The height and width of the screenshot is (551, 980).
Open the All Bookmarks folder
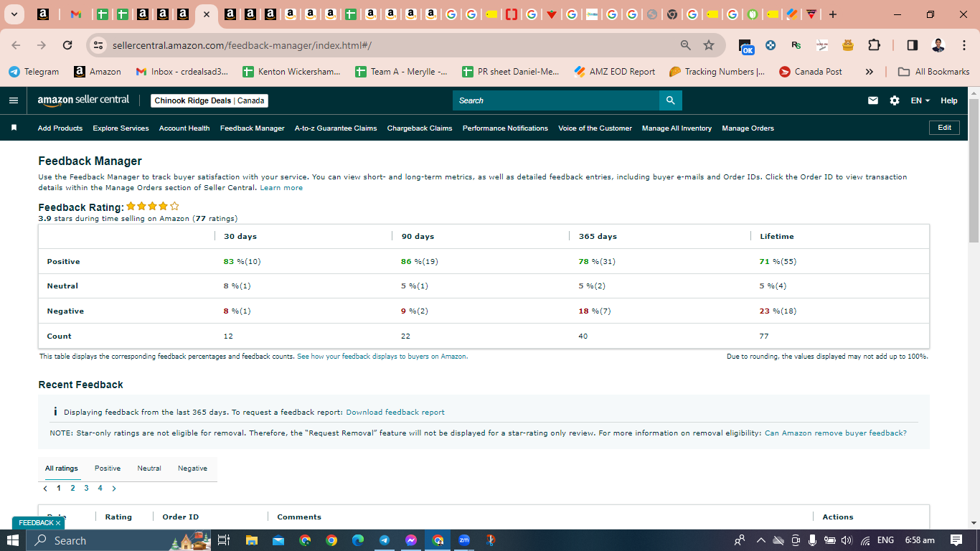click(x=933, y=72)
